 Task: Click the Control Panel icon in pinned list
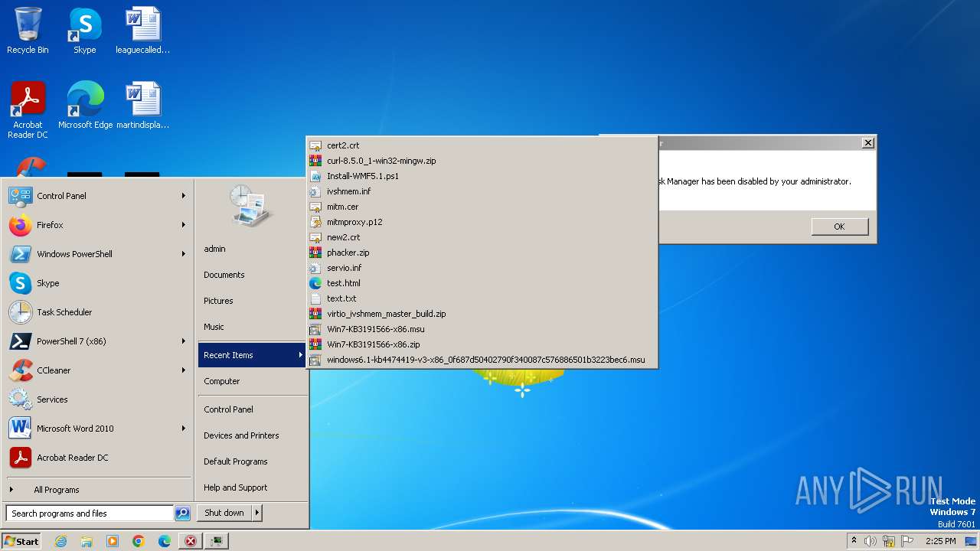tap(20, 196)
